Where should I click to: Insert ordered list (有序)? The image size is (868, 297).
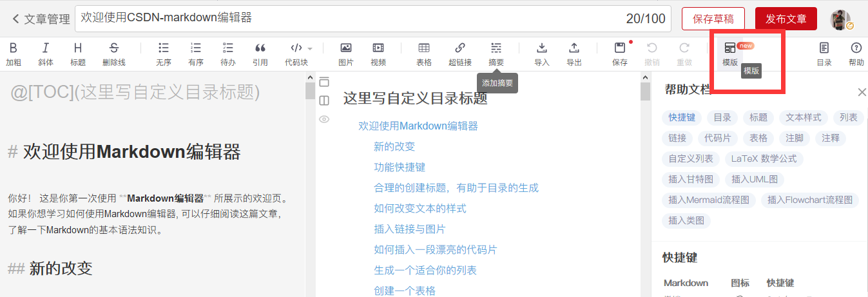196,54
